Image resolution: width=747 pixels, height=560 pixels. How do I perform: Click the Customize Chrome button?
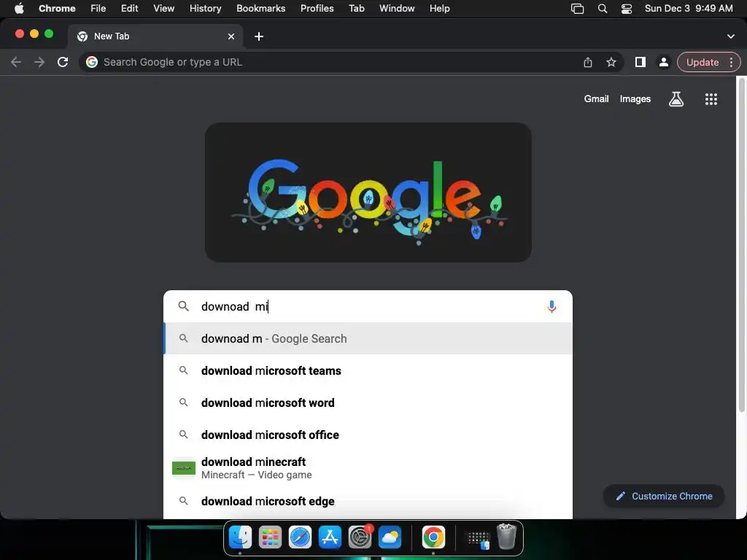coord(664,496)
